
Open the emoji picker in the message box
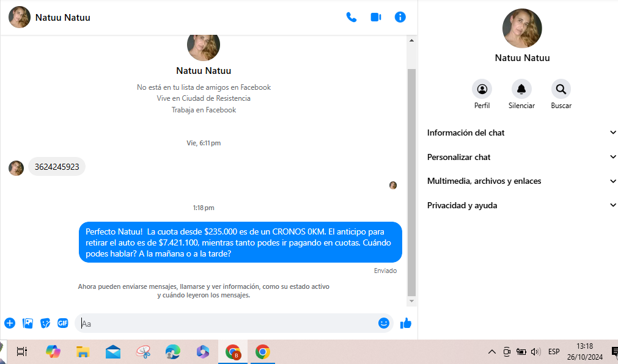[x=383, y=323]
